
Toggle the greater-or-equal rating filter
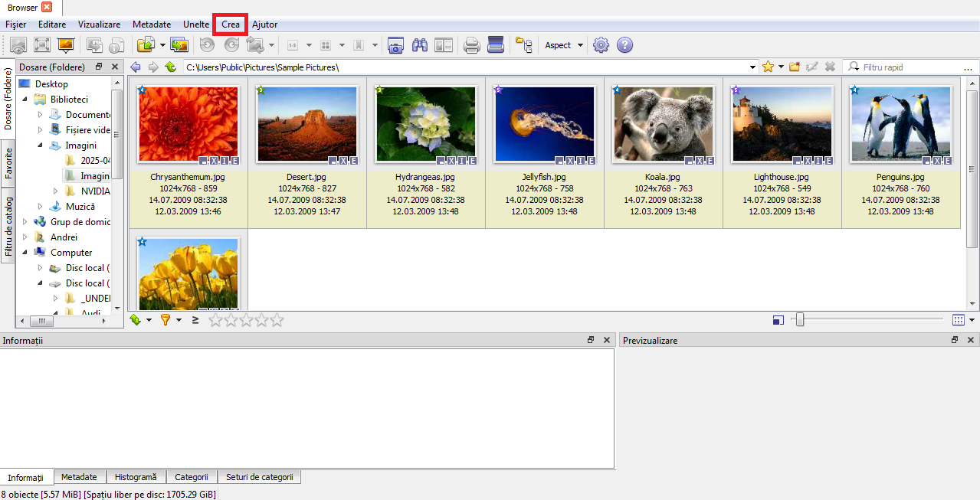click(x=195, y=320)
